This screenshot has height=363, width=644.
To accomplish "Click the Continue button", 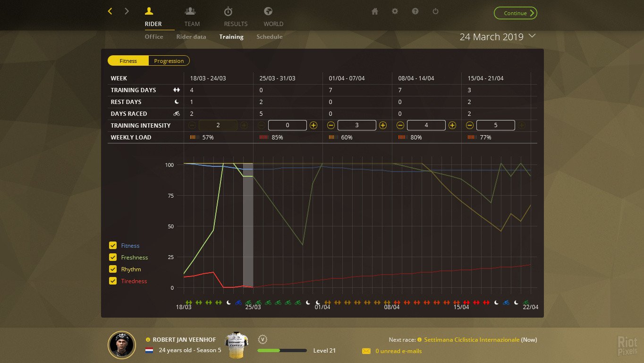I will (515, 13).
